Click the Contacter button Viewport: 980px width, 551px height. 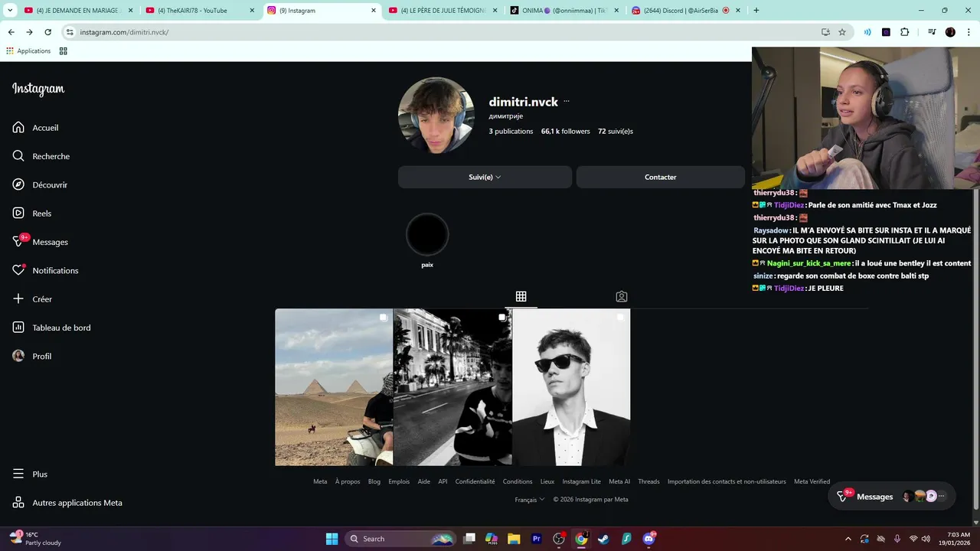660,177
